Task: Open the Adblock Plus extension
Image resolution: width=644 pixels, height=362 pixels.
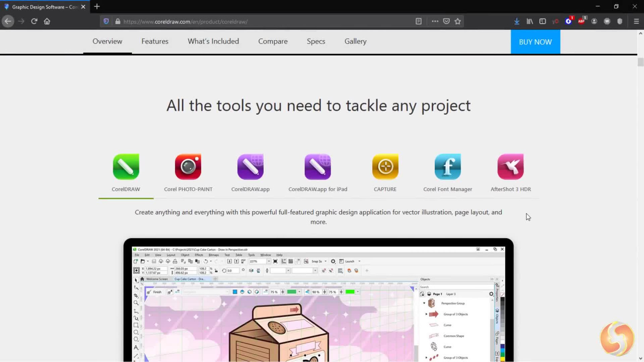Action: coord(582,21)
